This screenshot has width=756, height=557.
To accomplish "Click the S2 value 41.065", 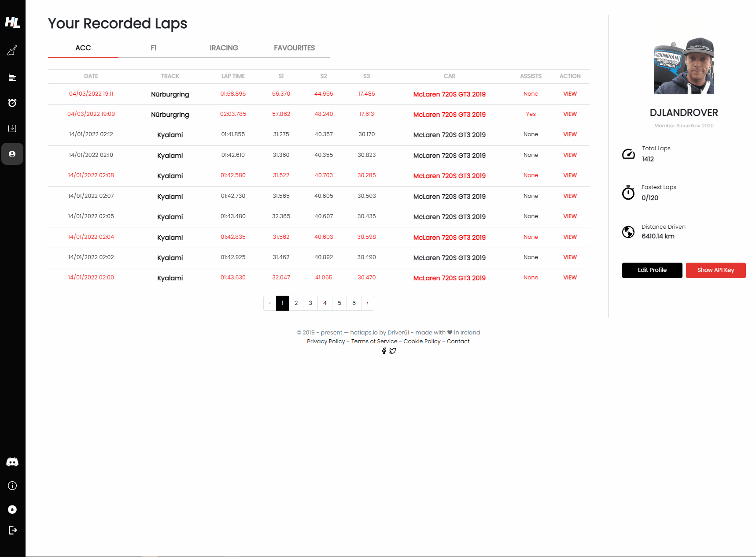I will [x=324, y=278].
